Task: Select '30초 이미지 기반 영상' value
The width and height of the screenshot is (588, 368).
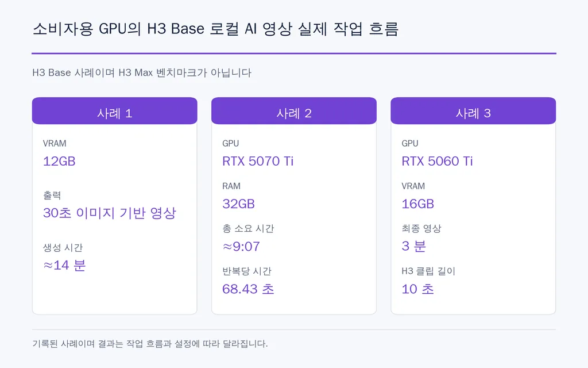Action: [x=110, y=213]
